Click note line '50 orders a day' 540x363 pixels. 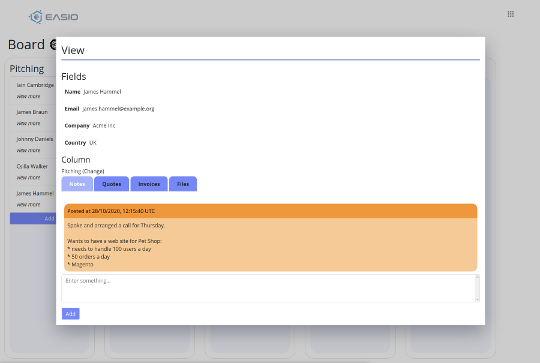pyautogui.click(x=89, y=257)
